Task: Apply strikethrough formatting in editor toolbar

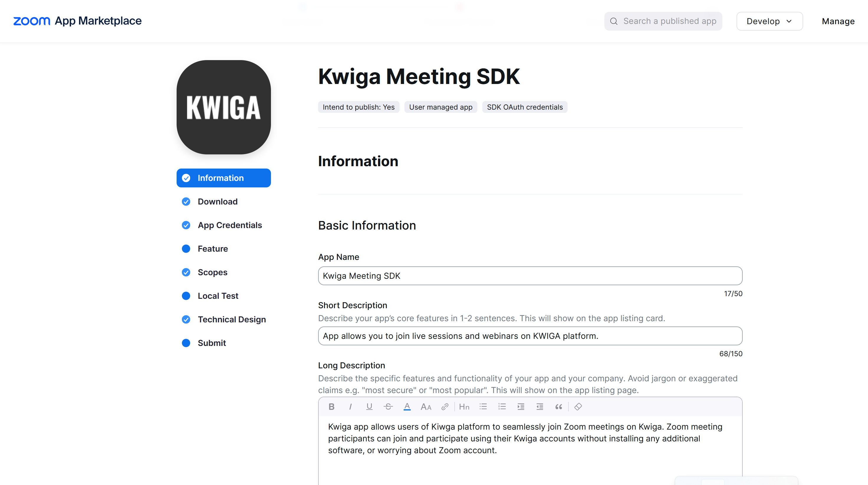Action: pos(388,407)
